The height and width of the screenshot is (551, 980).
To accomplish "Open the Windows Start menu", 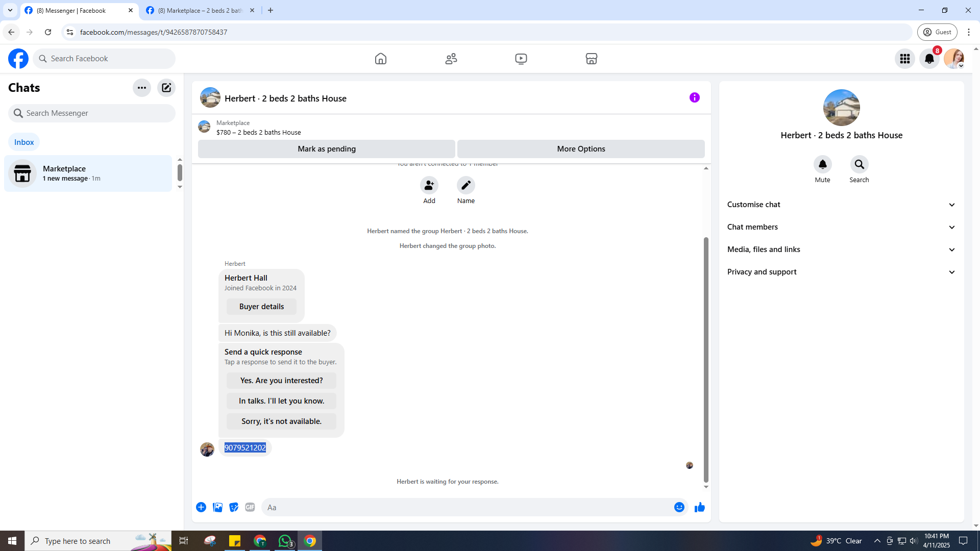I will 12,541.
